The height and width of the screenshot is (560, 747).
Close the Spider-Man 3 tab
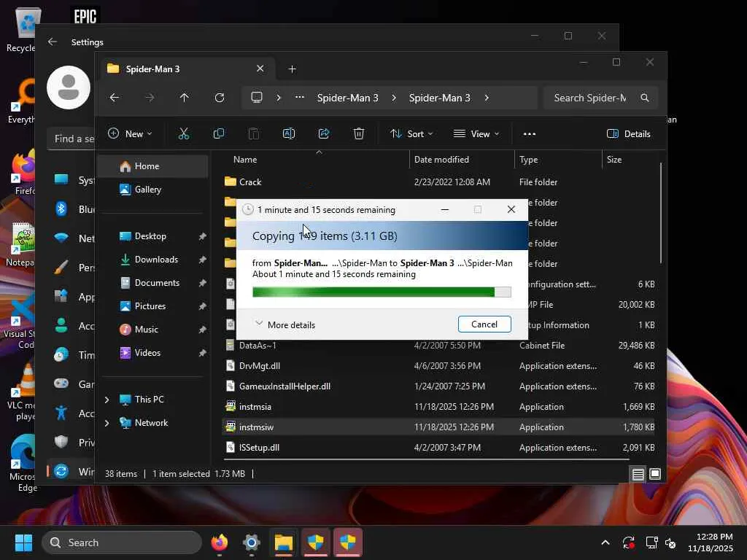coord(260,69)
